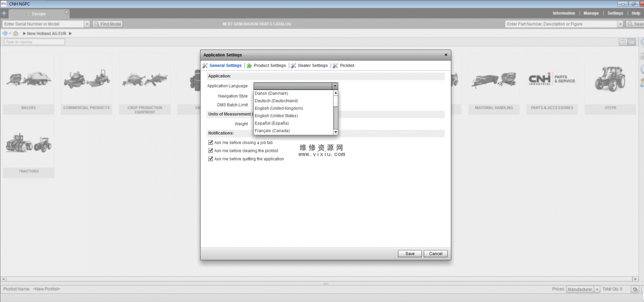Switch to thumbnail grid view icon
Viewport: 644px width, 302px height.
pyautogui.click(x=631, y=42)
